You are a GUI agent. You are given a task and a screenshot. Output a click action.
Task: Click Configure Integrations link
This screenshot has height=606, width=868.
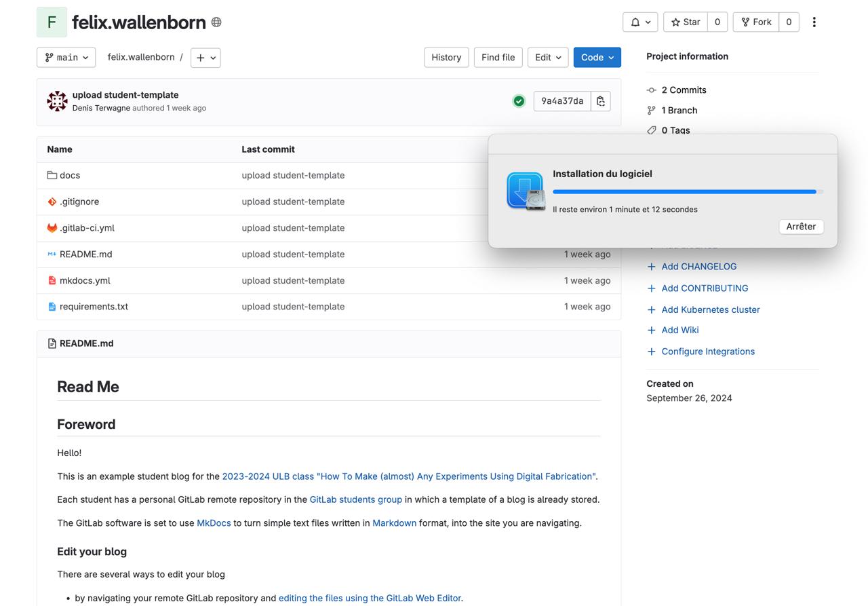coord(708,352)
